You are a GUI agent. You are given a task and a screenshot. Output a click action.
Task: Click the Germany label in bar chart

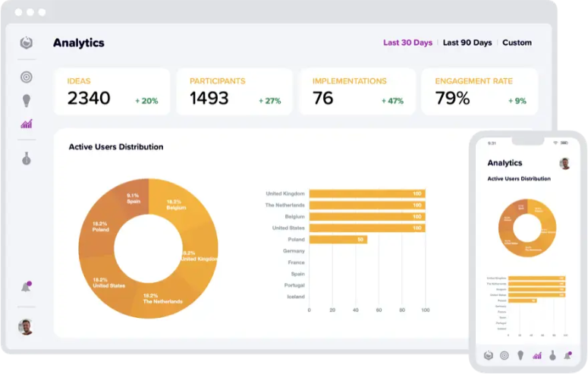[294, 251]
